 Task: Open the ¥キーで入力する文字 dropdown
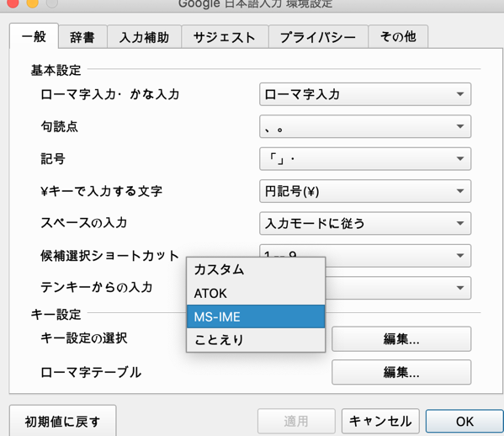pyautogui.click(x=365, y=191)
